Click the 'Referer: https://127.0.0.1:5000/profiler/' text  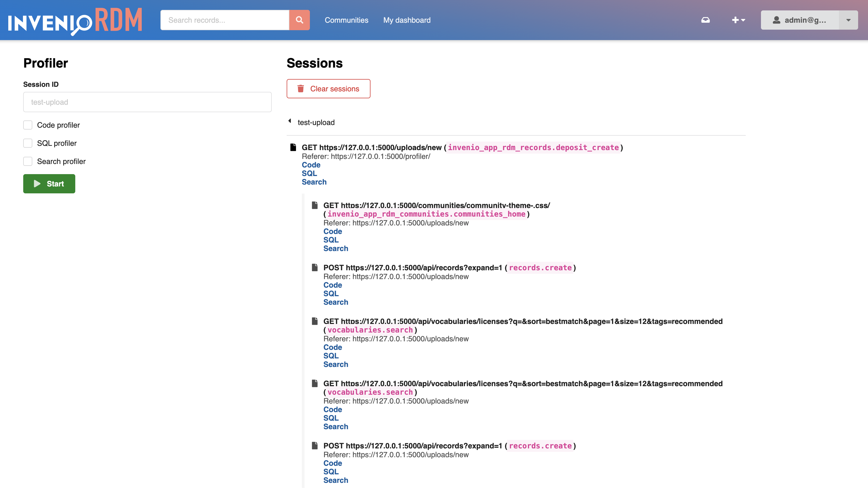[x=366, y=156]
